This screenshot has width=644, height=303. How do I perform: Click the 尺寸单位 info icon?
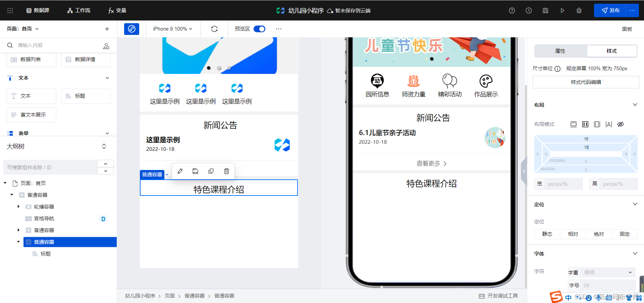[x=557, y=69]
